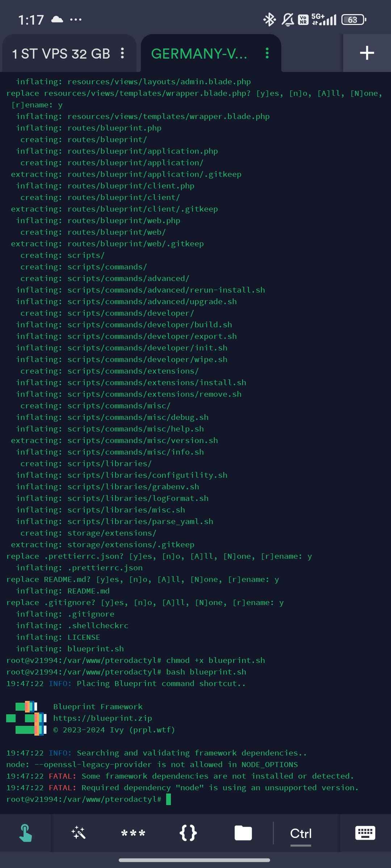The height and width of the screenshot is (868, 391).
Task: Open the SFTP folder icon
Action: (x=243, y=833)
